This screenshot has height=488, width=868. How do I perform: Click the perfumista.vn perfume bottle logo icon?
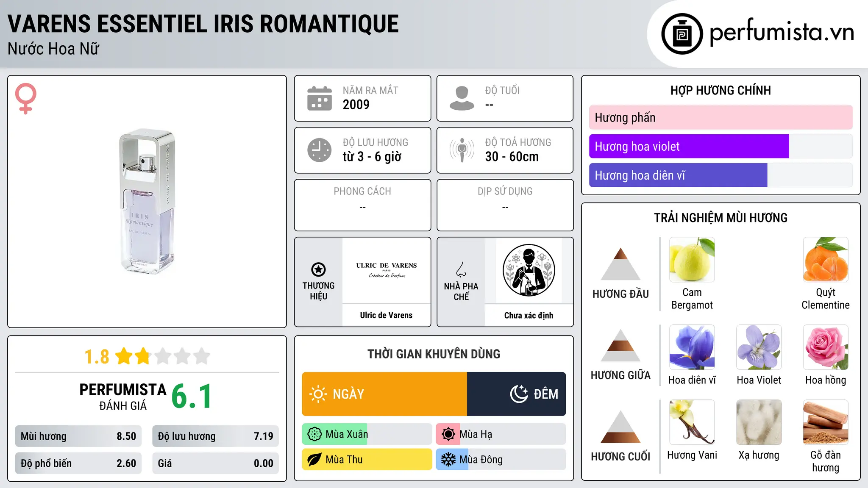(x=682, y=34)
